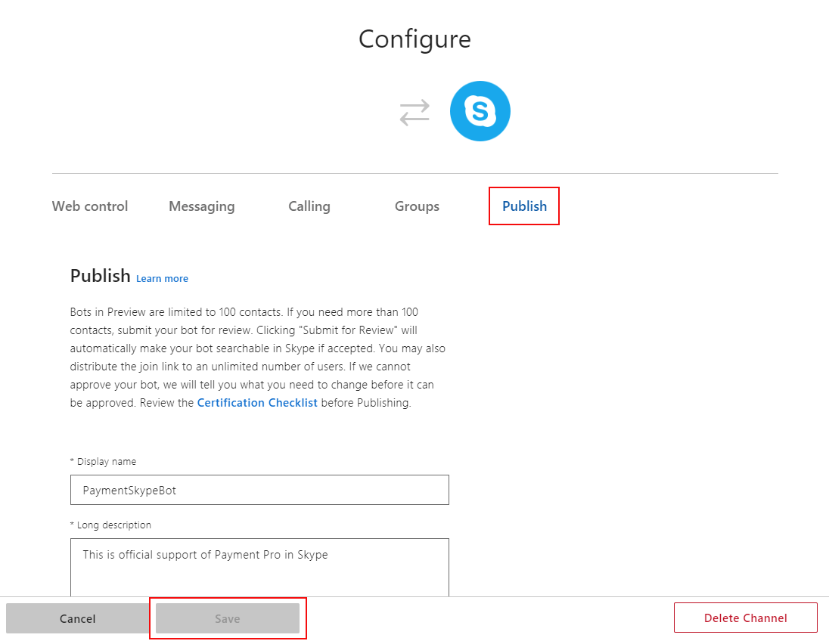Select the Publish tab
The image size is (829, 644).
[x=524, y=206]
